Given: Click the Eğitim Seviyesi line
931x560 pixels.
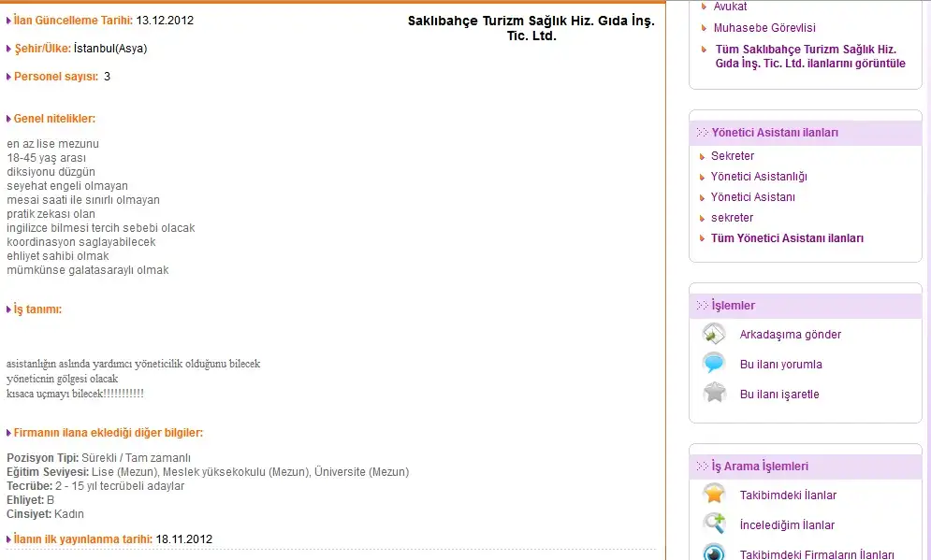Looking at the screenshot, I should [x=208, y=472].
